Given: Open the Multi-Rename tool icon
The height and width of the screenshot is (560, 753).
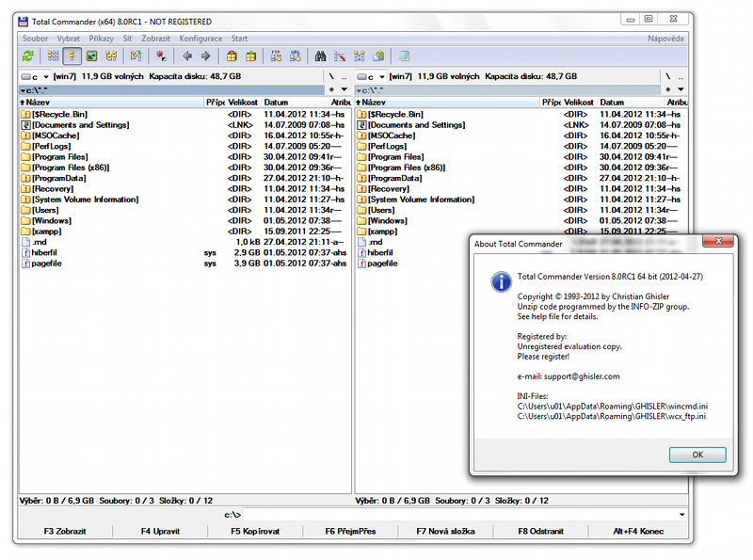Looking at the screenshot, I should (340, 56).
